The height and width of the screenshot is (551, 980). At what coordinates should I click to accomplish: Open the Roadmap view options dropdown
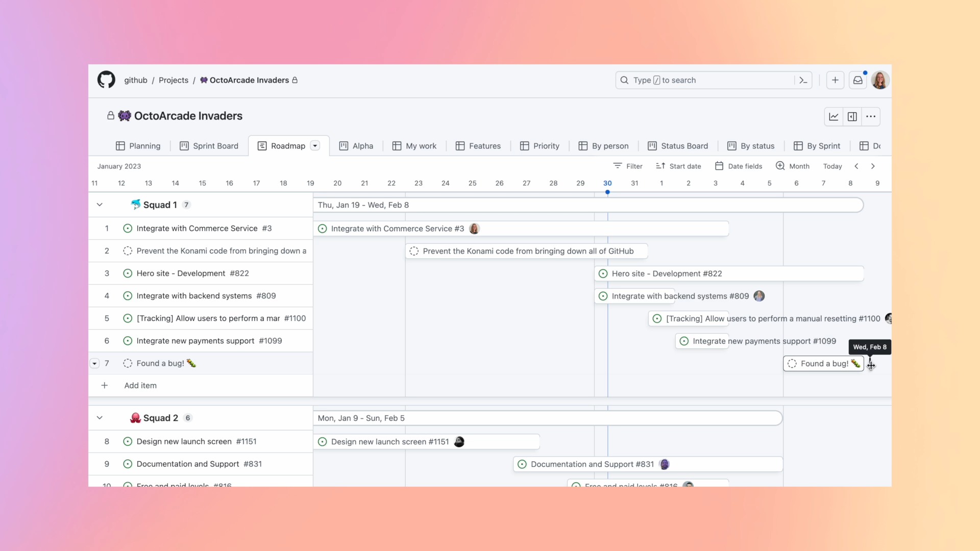point(315,146)
